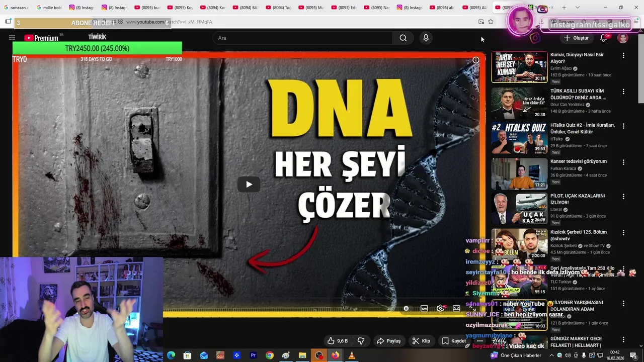The image size is (644, 362).
Task: Open Öne Çıkan Haberler news widget
Action: click(x=516, y=355)
